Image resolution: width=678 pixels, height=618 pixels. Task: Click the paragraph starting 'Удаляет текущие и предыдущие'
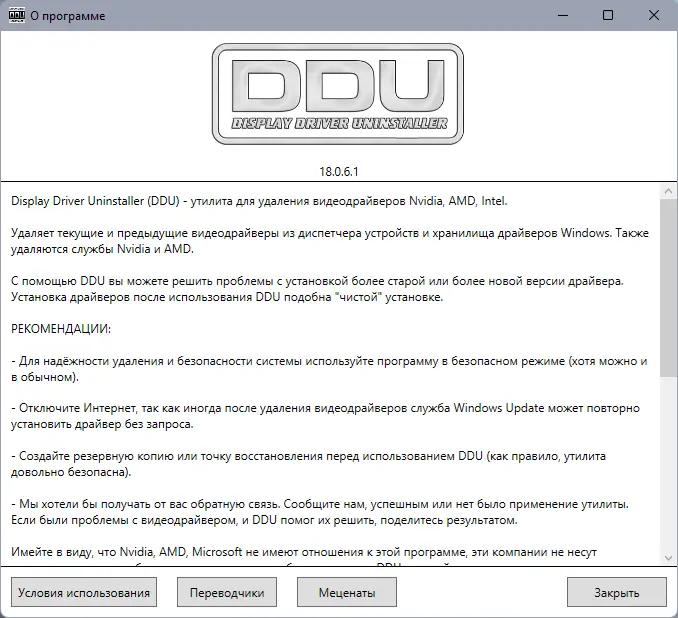(330, 241)
